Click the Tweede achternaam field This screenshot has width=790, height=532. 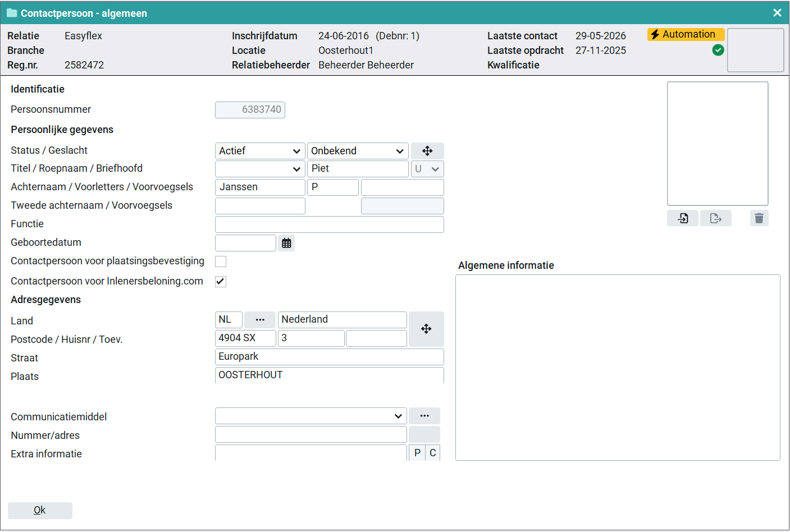[260, 206]
